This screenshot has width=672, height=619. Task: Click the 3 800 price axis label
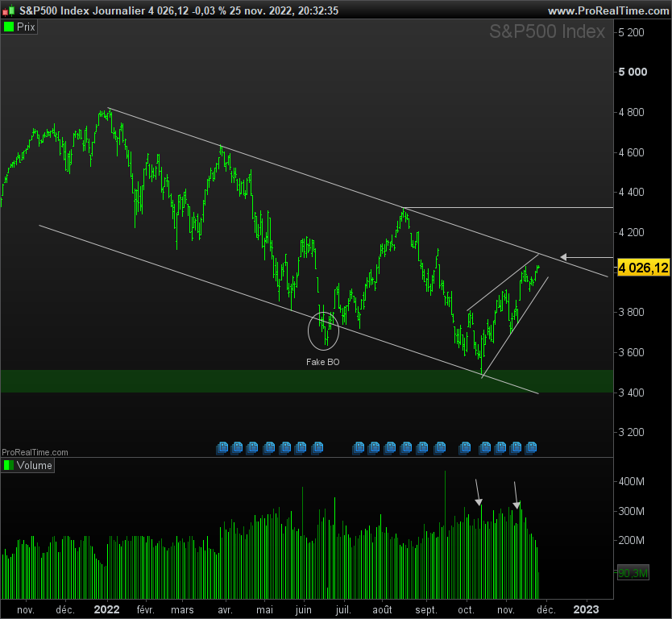(x=631, y=313)
